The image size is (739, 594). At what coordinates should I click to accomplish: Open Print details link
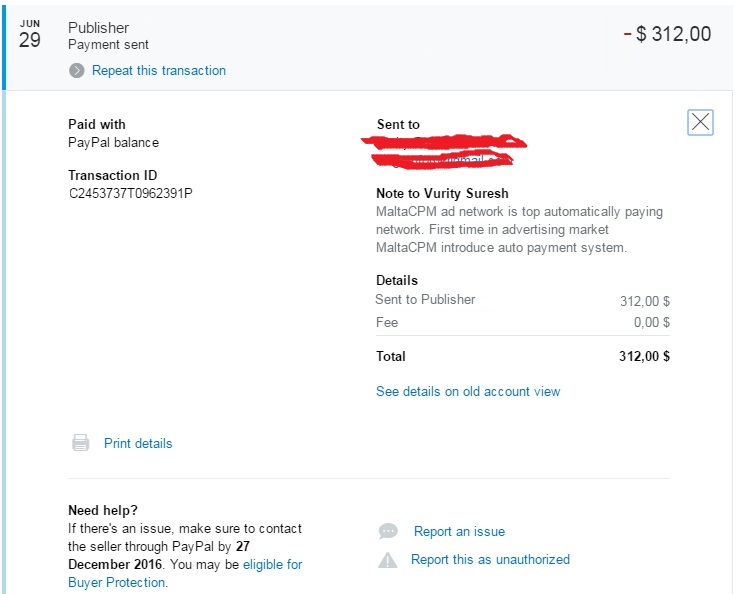(138, 443)
